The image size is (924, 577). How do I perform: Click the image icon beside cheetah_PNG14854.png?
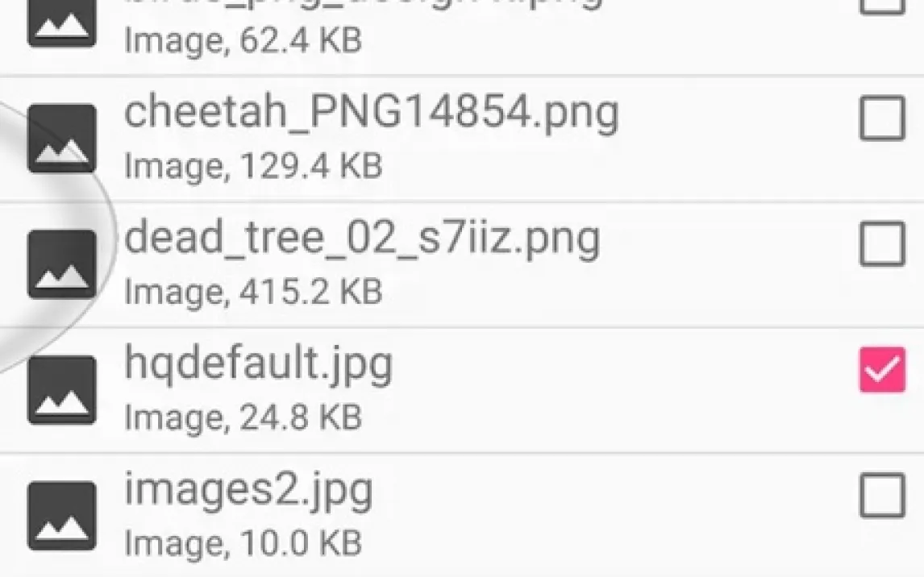point(62,139)
